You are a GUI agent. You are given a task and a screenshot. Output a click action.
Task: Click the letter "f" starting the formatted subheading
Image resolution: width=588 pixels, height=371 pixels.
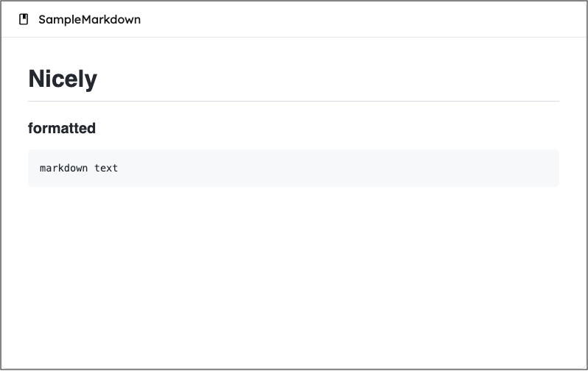click(x=31, y=128)
